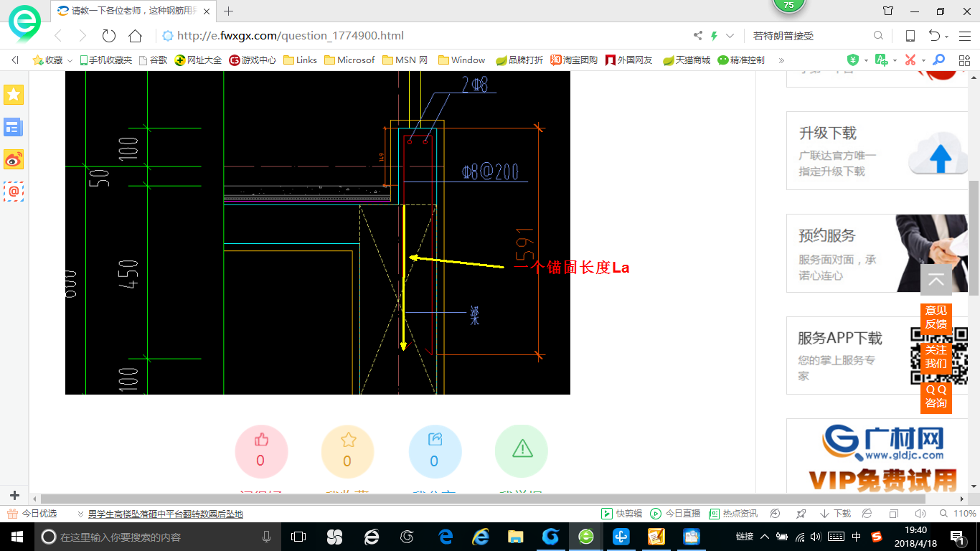Open the 淘宝团购 bookmark
Viewport: 980px width, 551px height.
[x=574, y=60]
